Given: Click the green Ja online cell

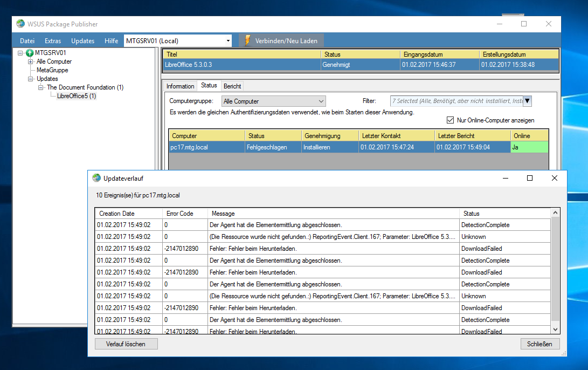Looking at the screenshot, I should pos(529,147).
